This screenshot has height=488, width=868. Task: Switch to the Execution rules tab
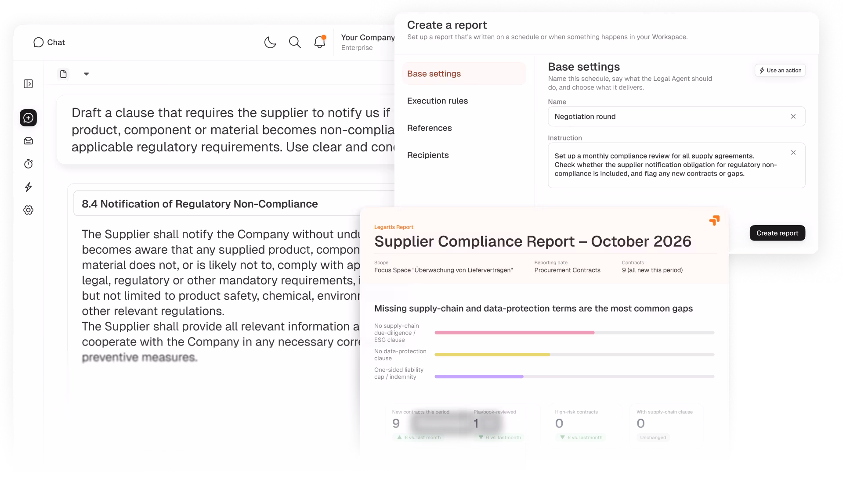pyautogui.click(x=438, y=101)
